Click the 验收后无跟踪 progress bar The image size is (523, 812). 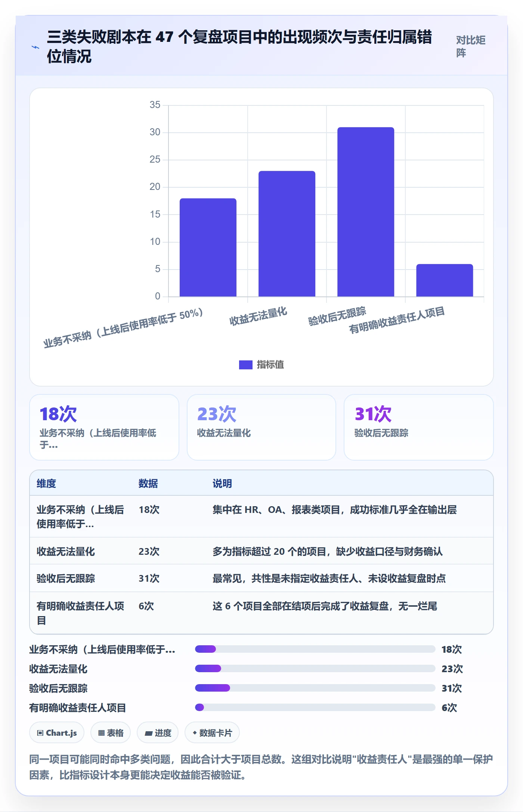(x=315, y=688)
